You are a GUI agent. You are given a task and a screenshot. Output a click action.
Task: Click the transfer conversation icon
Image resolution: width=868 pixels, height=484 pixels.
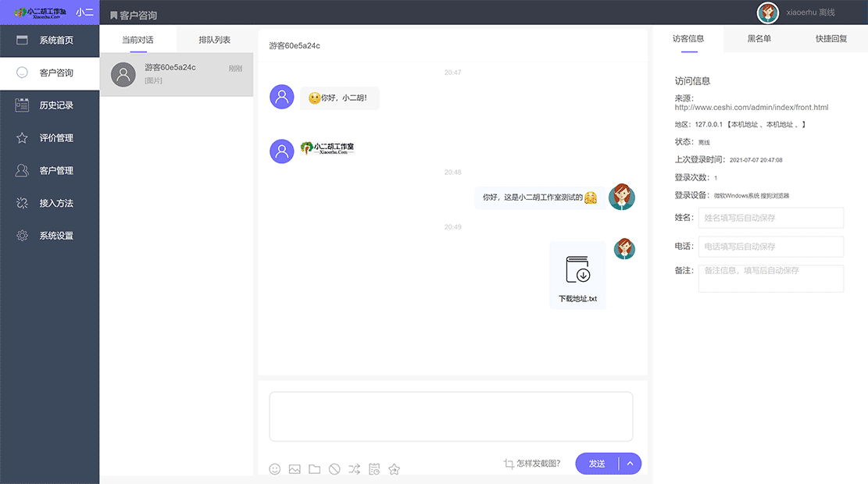tap(354, 468)
